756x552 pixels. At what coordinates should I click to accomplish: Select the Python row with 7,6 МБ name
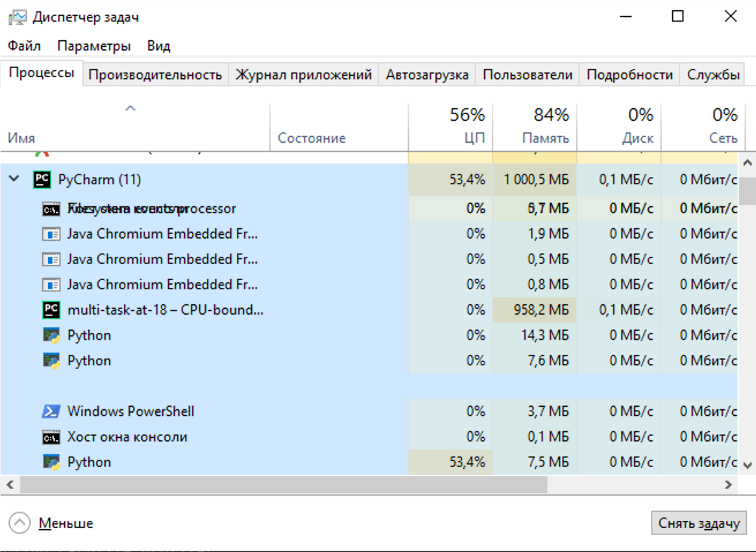click(x=89, y=361)
